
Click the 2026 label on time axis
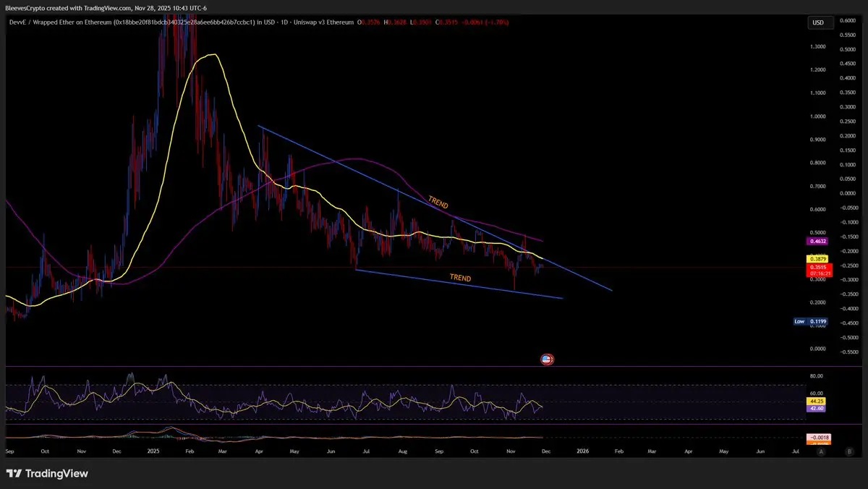pyautogui.click(x=582, y=451)
